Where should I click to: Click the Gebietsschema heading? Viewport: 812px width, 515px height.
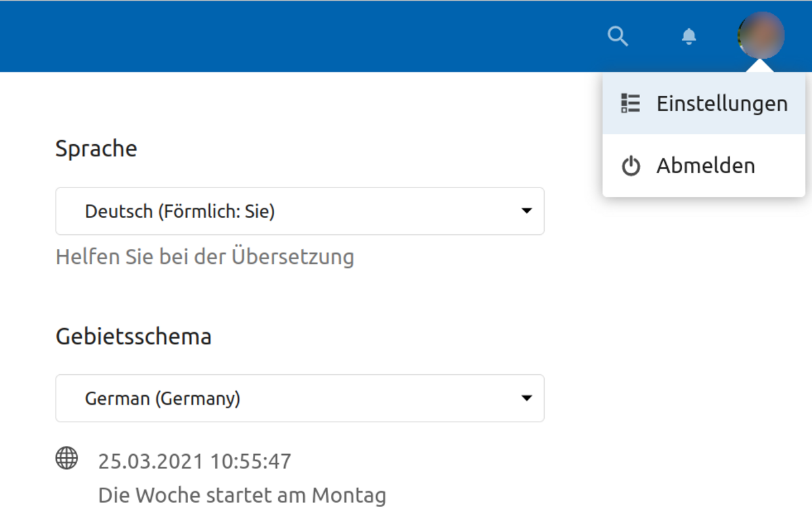pos(133,336)
